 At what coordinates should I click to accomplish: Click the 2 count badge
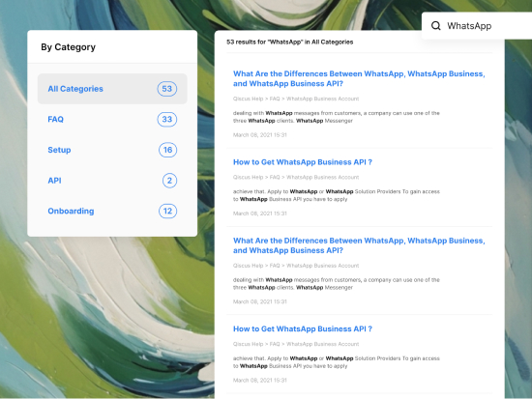(x=169, y=181)
